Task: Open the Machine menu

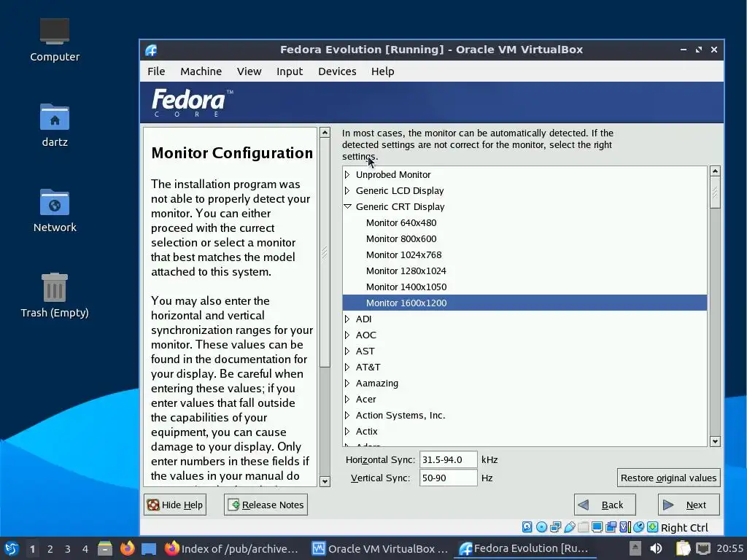Action: [201, 71]
